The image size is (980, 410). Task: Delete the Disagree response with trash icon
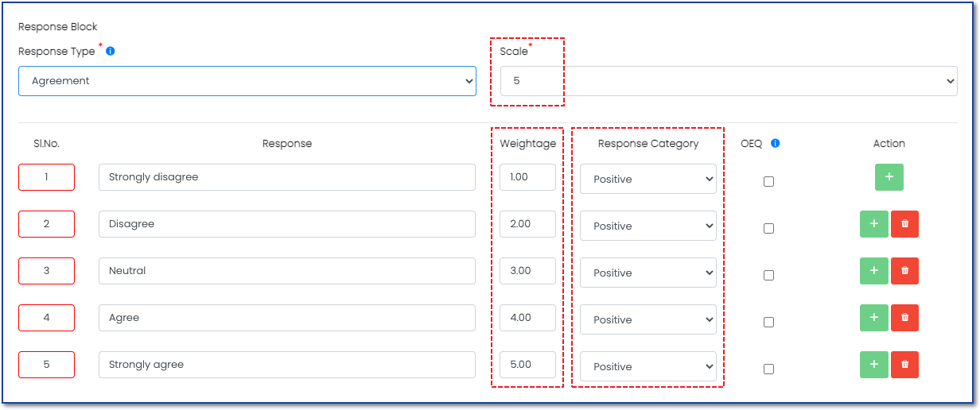click(904, 224)
